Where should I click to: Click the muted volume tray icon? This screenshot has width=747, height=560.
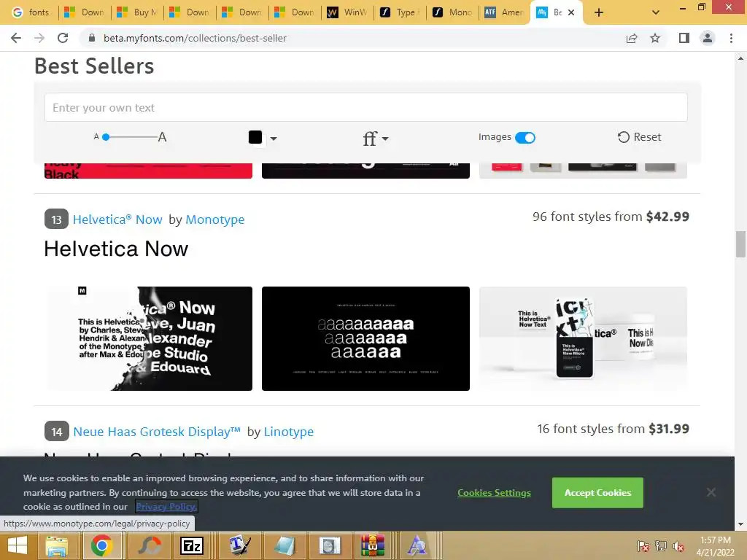click(x=678, y=546)
